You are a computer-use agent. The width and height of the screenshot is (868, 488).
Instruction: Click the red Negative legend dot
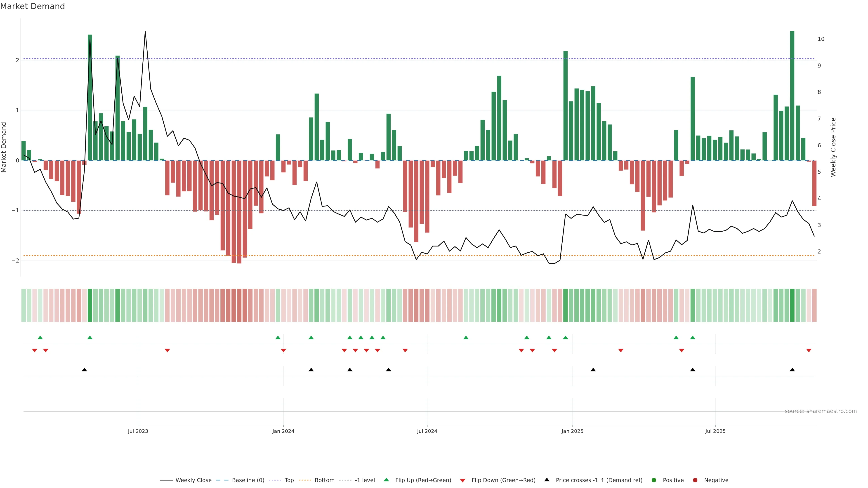(695, 480)
